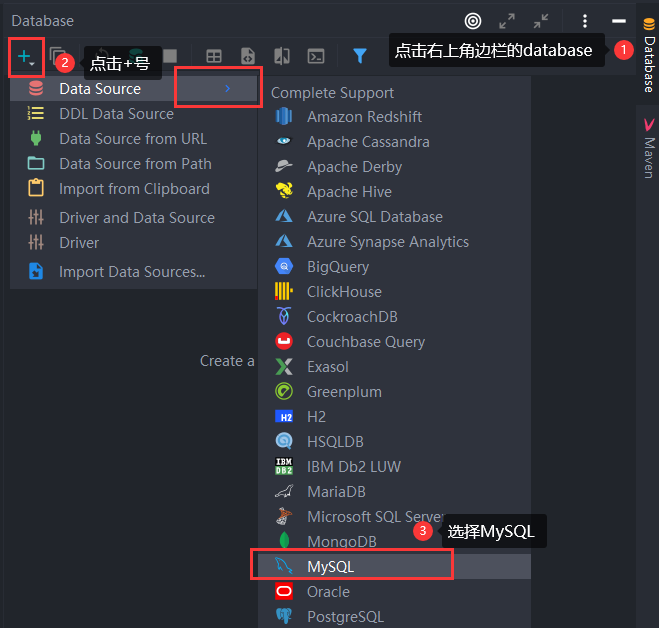The width and height of the screenshot is (659, 628).
Task: Click the Import Data Sources file icon
Action: 36,271
